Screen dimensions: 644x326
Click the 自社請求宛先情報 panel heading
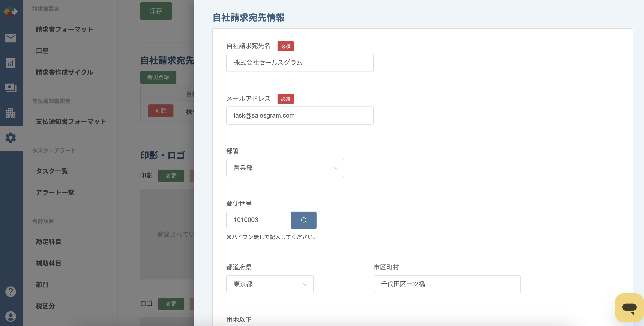pyautogui.click(x=249, y=18)
